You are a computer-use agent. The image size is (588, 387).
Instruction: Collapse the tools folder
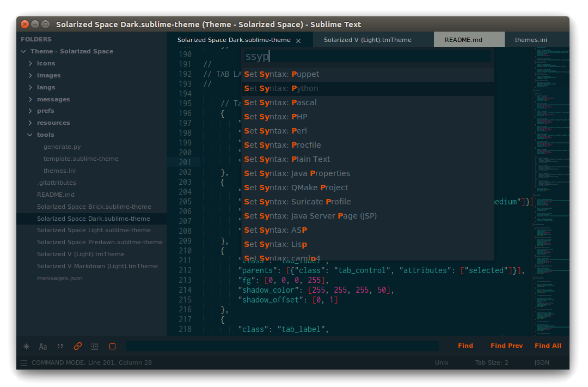click(30, 135)
